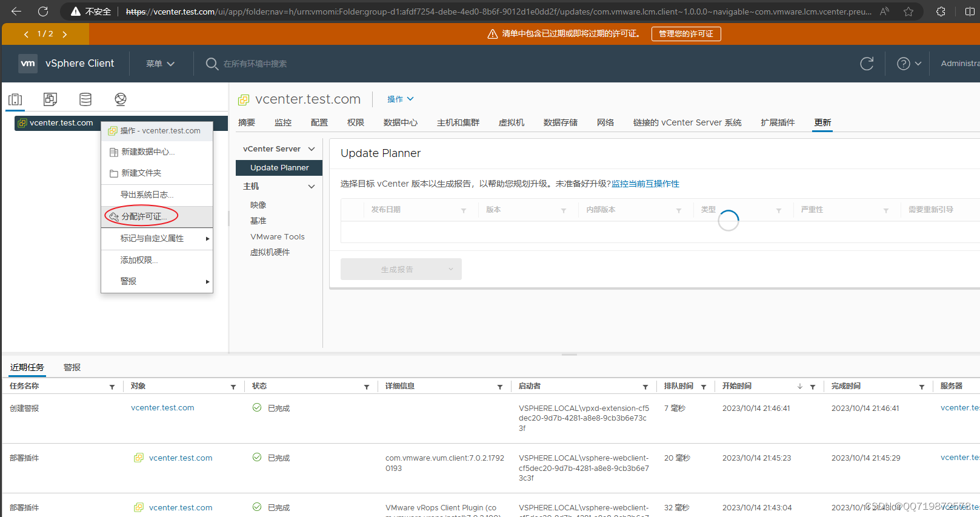
Task: Click the read aloud icon in address bar
Action: click(884, 12)
